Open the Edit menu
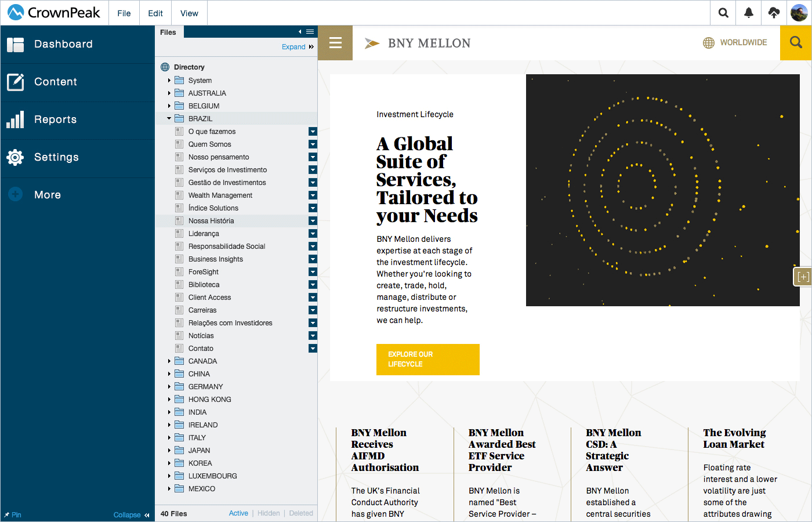The height and width of the screenshot is (522, 812). (155, 13)
